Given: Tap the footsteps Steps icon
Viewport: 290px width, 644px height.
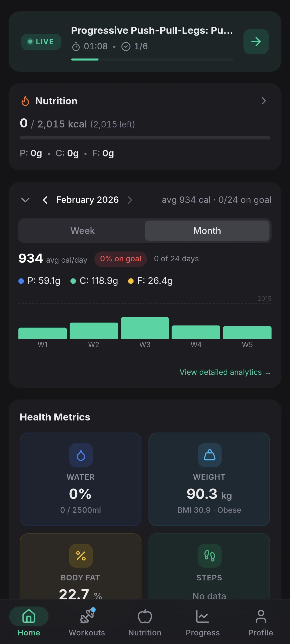Looking at the screenshot, I should click(x=209, y=556).
